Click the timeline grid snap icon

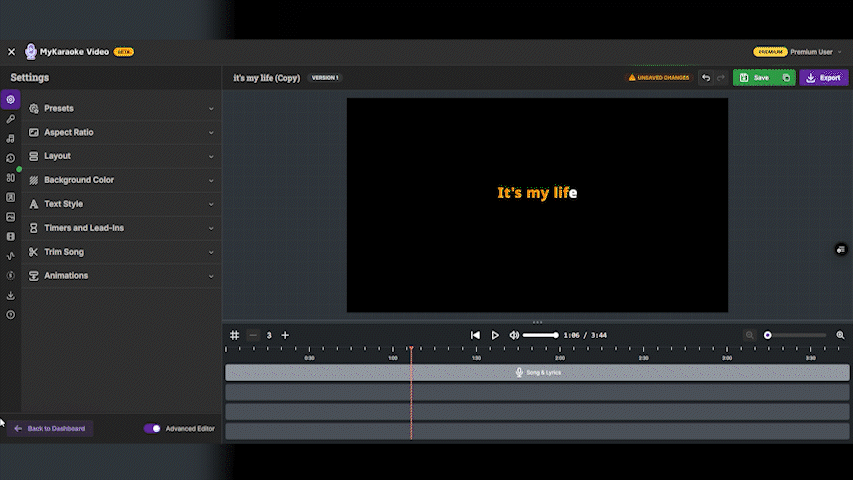click(235, 335)
